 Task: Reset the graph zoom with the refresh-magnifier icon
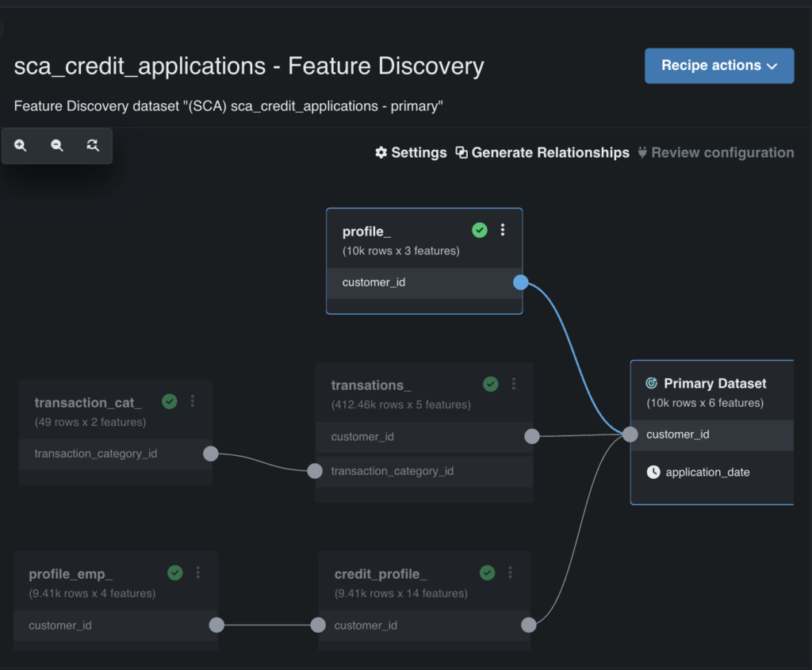pyautogui.click(x=93, y=145)
